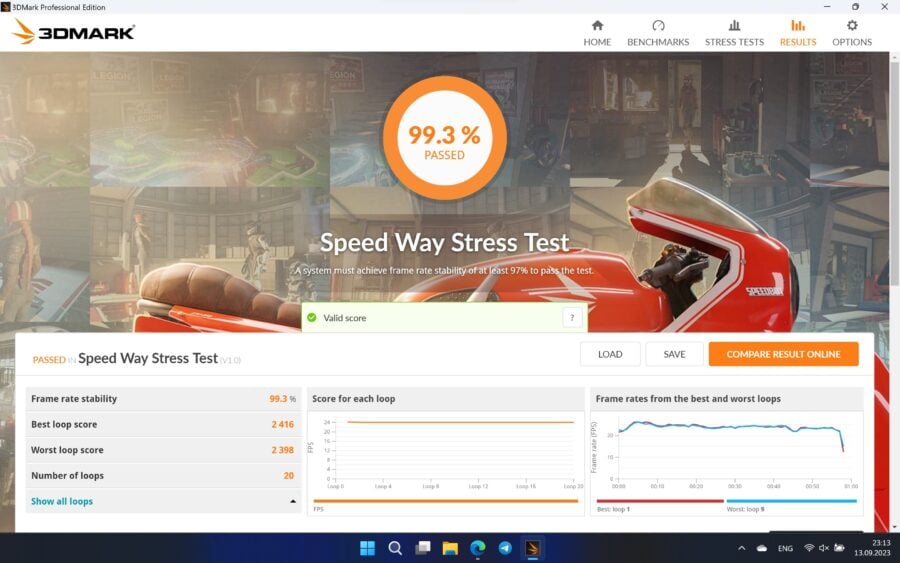Click the SAVE button
Viewport: 900px width, 563px height.
point(674,354)
